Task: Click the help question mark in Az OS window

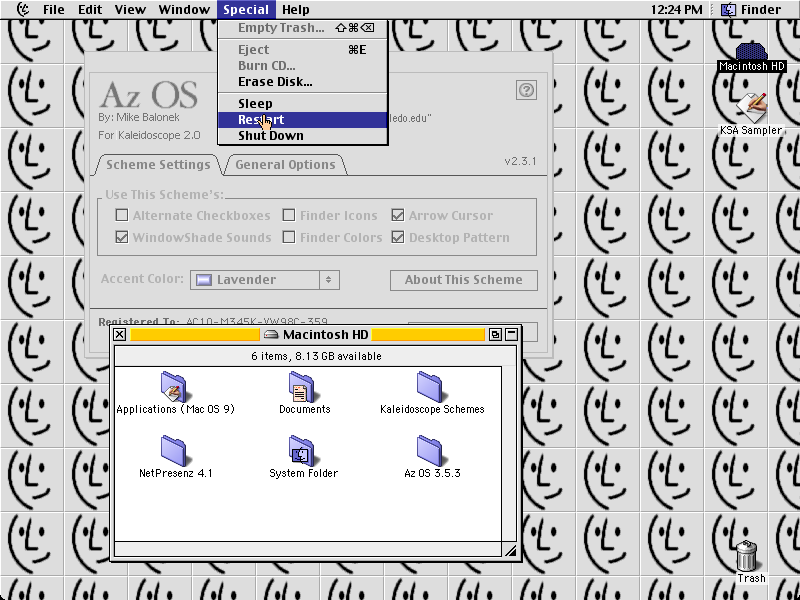Action: pyautogui.click(x=526, y=90)
